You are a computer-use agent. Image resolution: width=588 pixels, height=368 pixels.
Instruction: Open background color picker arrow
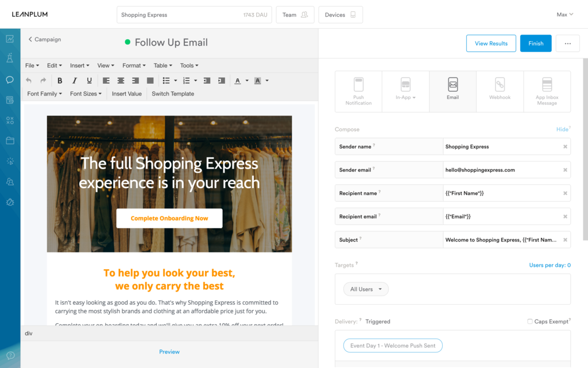point(267,80)
